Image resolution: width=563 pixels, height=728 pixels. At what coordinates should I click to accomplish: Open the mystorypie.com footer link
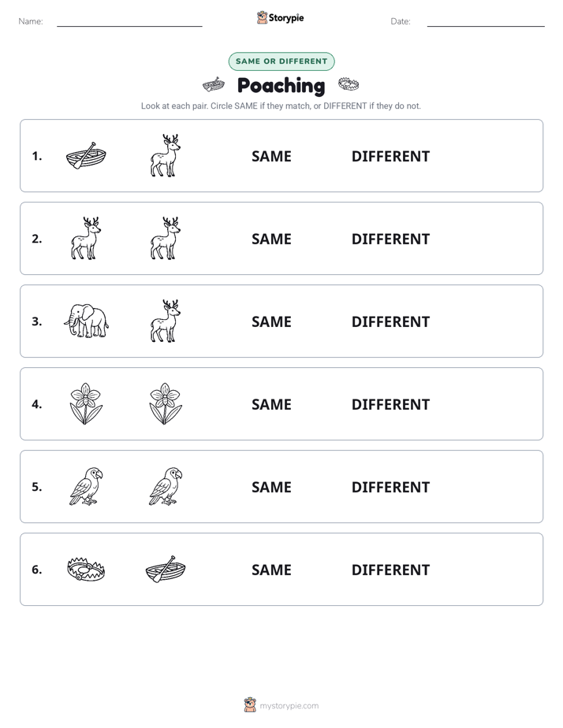289,706
